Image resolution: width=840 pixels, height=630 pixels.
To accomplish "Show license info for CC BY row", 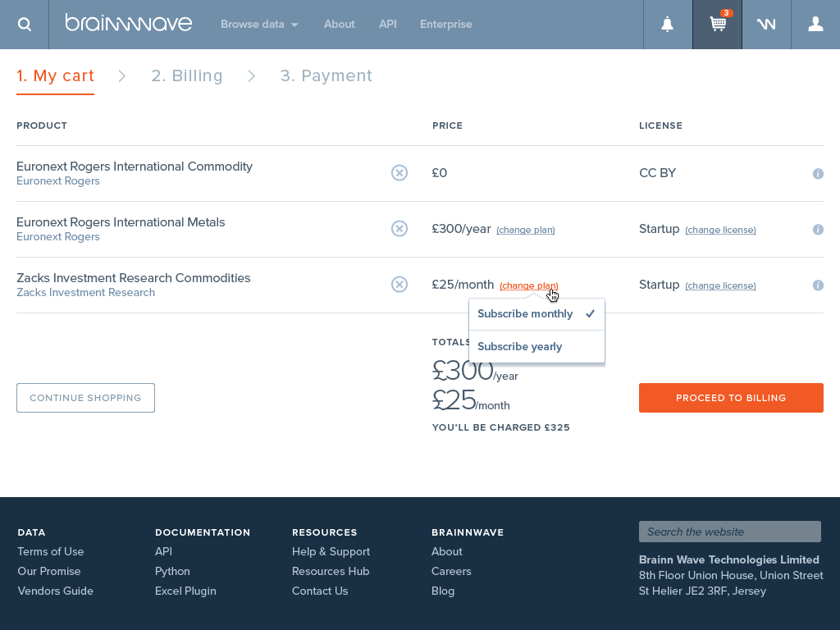I will (x=818, y=174).
